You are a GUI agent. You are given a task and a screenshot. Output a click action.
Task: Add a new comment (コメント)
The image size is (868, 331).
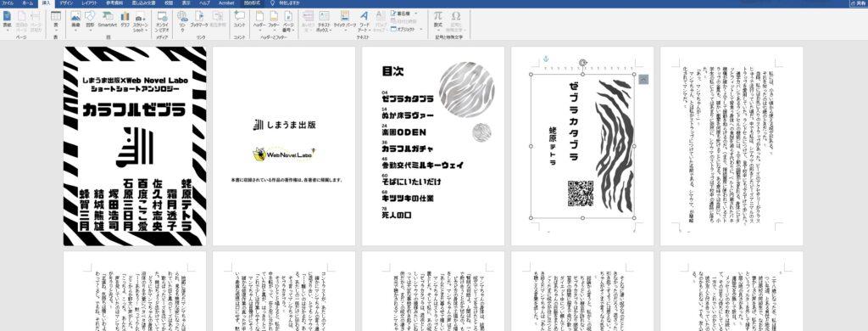tap(239, 19)
